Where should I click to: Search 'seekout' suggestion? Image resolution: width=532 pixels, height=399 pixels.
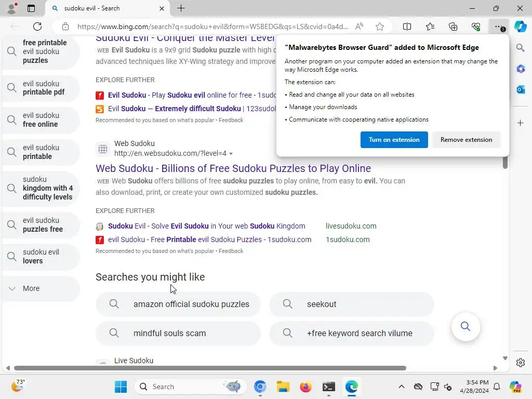click(x=352, y=304)
